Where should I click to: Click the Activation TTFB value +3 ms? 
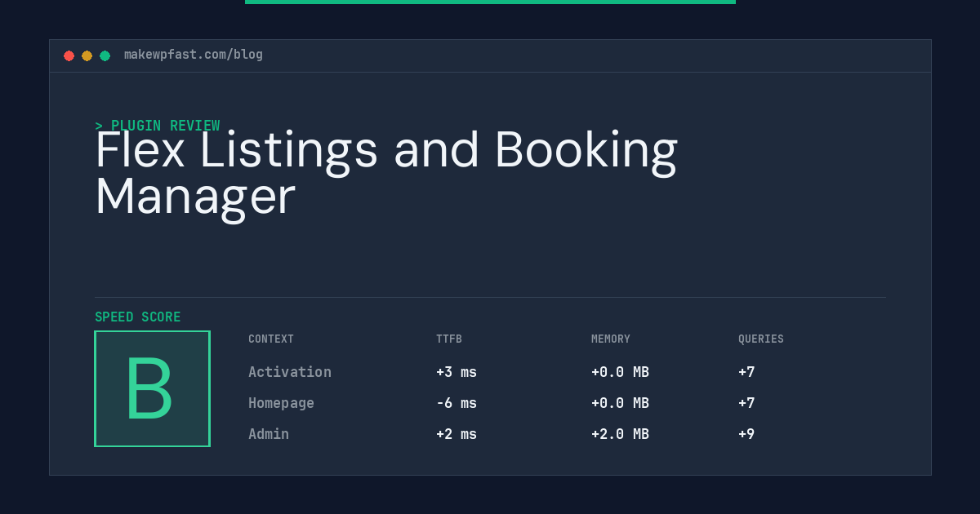click(457, 372)
